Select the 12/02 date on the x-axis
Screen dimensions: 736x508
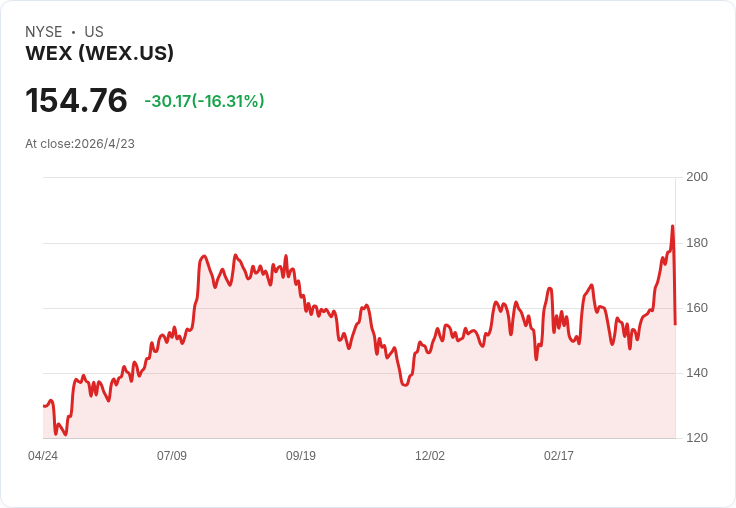430,456
